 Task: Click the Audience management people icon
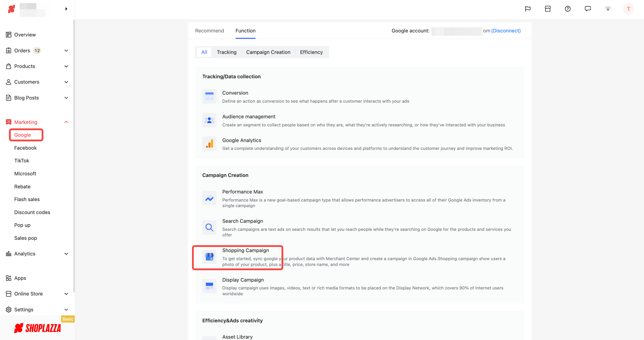209,120
